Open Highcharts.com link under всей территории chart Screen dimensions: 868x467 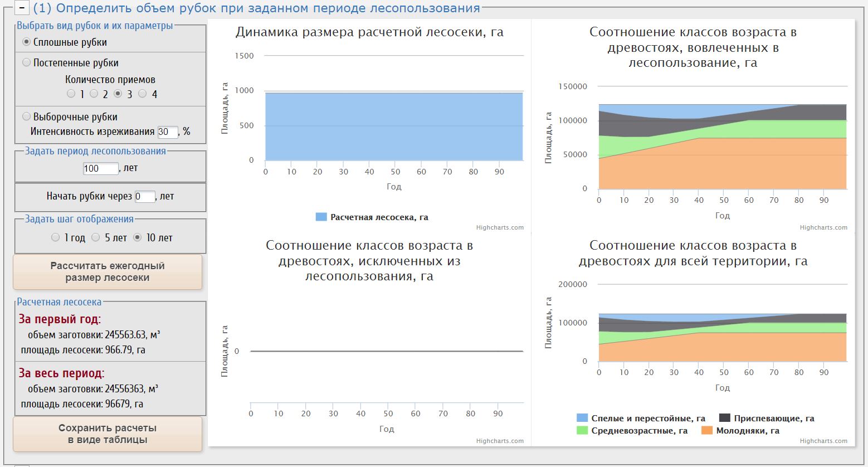[x=823, y=441]
